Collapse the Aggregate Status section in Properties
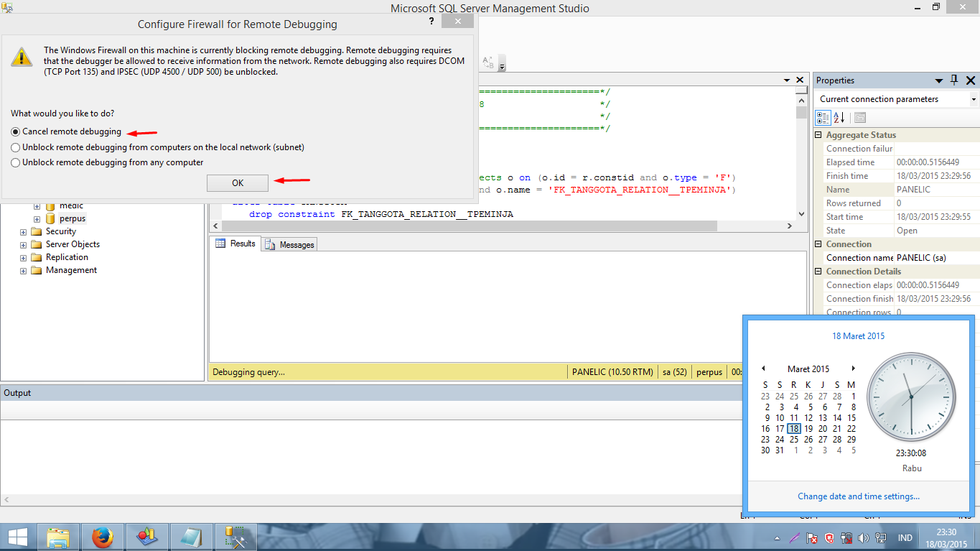Viewport: 980px width, 551px height. pyautogui.click(x=818, y=134)
